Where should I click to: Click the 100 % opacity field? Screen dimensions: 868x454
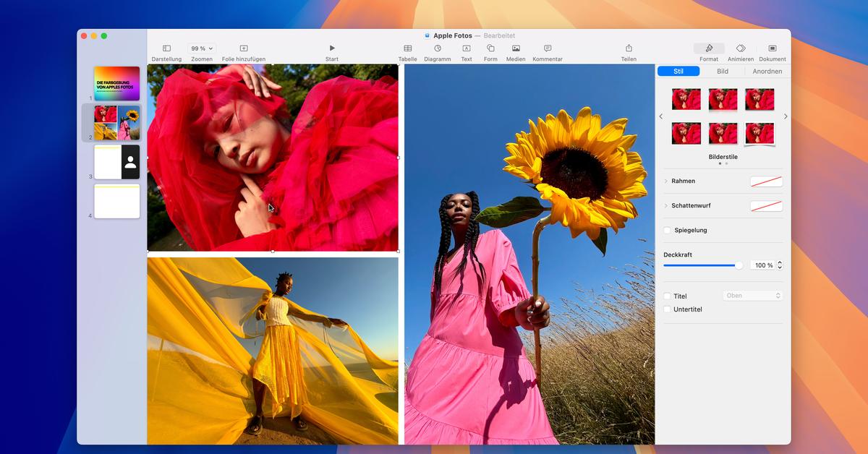click(x=762, y=265)
